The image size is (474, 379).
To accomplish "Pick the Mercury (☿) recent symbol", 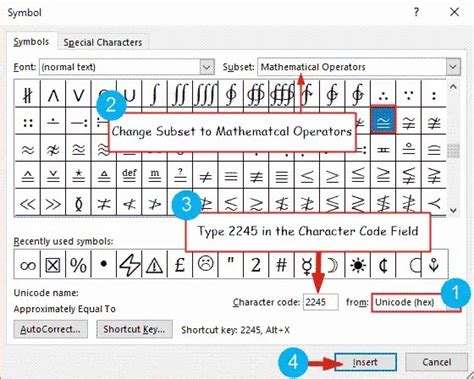I will [x=307, y=265].
